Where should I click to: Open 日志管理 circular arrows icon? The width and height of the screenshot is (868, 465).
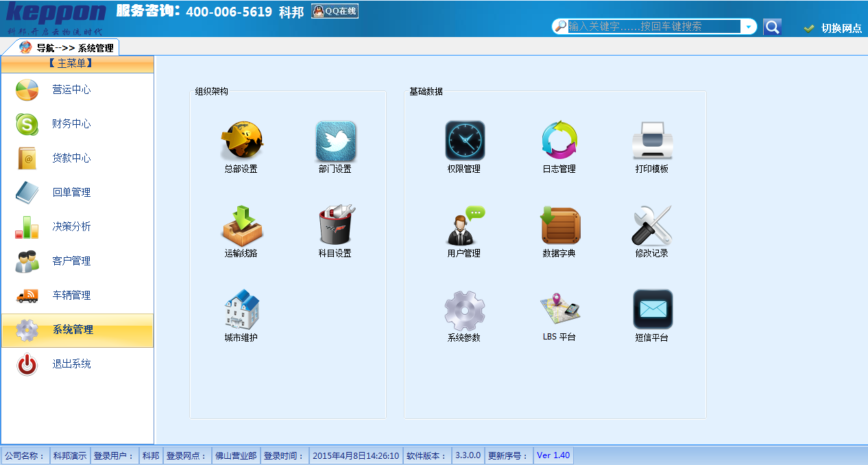(559, 141)
